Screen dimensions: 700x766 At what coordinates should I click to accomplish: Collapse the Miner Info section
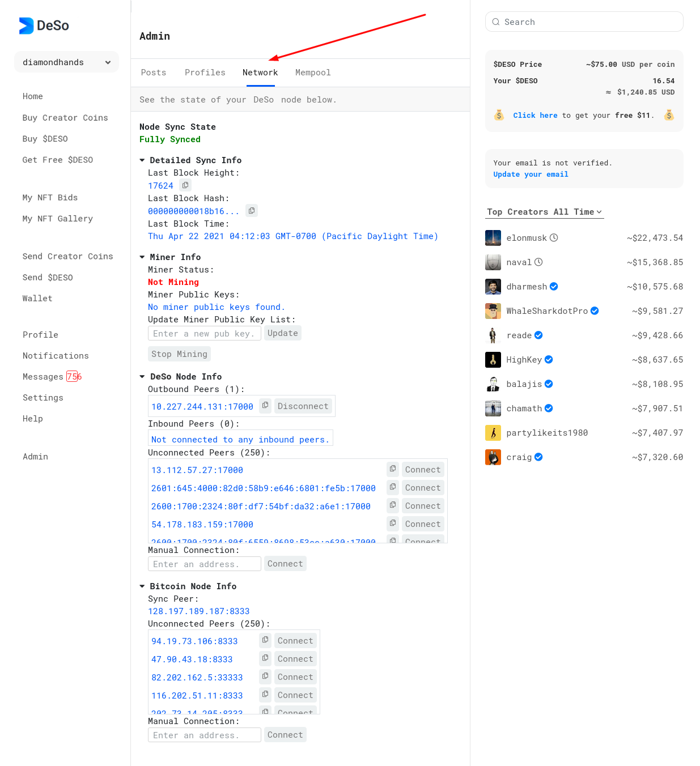pos(142,257)
